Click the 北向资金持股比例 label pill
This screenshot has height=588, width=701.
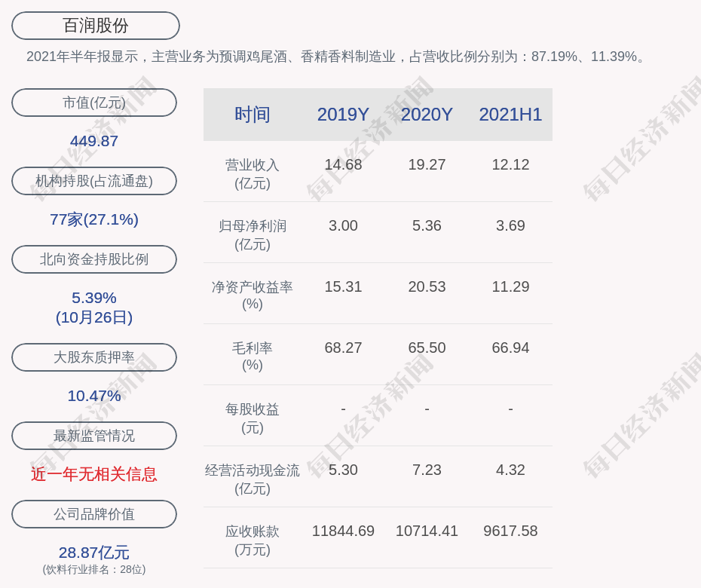tap(94, 259)
